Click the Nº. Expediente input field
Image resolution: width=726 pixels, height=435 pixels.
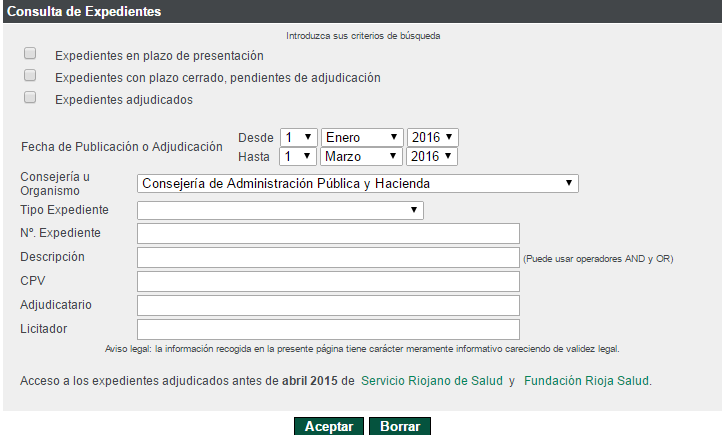pyautogui.click(x=328, y=233)
